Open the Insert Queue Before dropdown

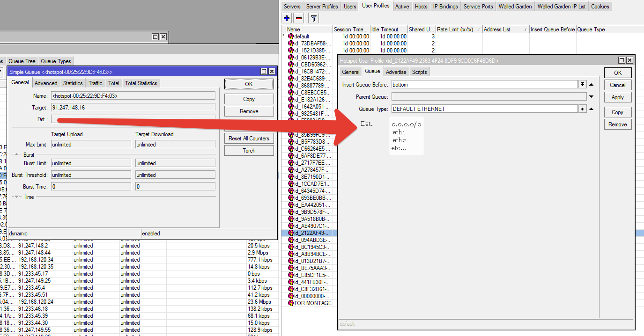pos(582,85)
